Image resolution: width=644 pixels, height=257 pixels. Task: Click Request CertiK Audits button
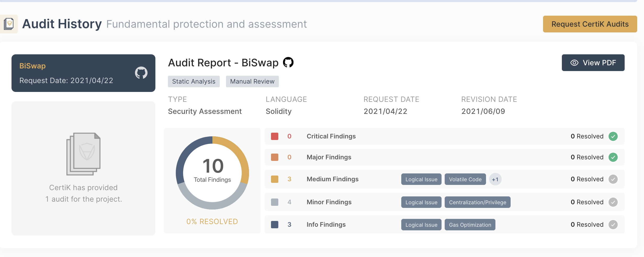(x=590, y=24)
